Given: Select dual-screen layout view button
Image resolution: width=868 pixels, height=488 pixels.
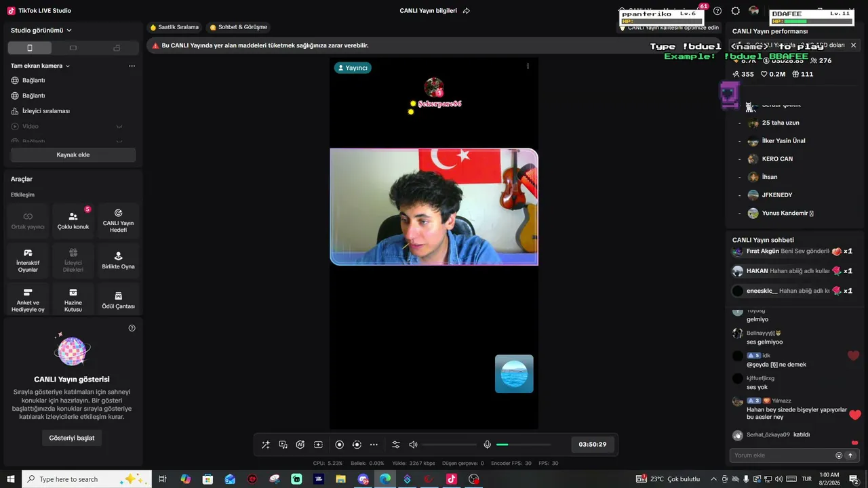Looking at the screenshot, I should (117, 48).
